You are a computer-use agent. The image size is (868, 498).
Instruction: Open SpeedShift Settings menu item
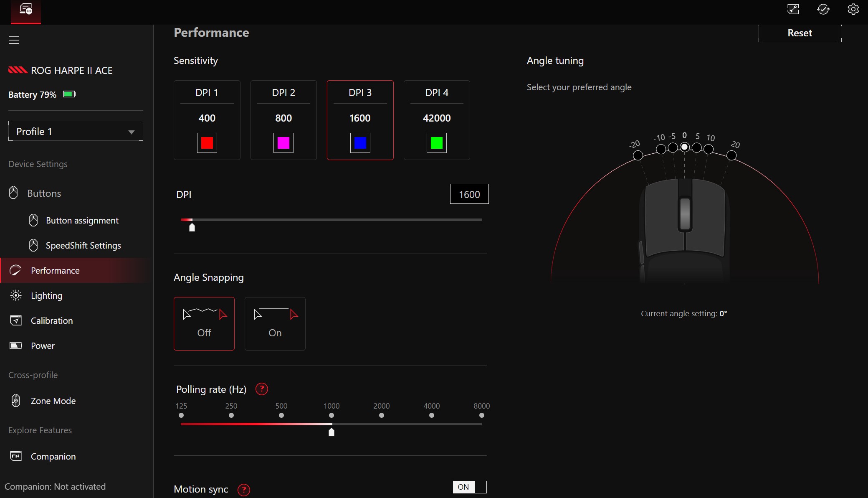[x=83, y=246]
